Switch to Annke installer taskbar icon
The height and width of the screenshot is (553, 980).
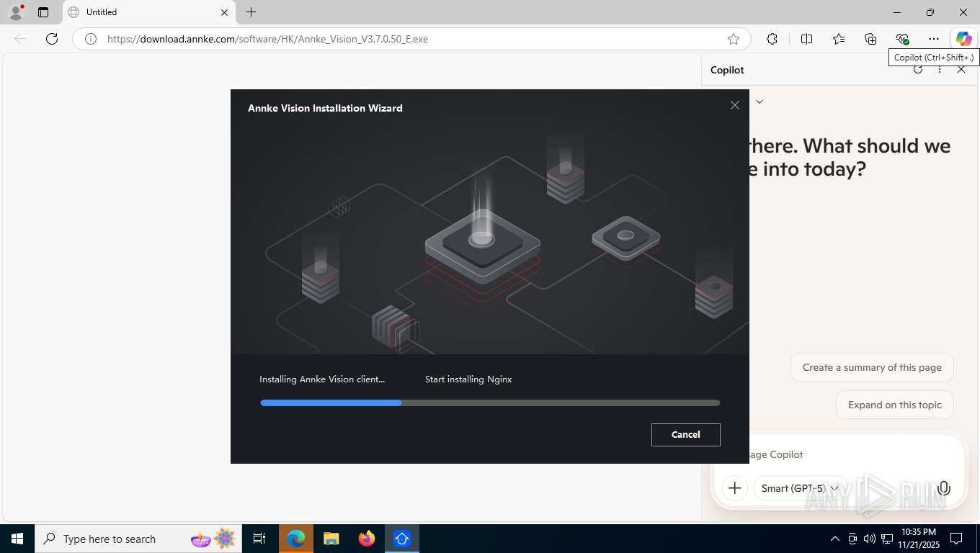pos(402,539)
